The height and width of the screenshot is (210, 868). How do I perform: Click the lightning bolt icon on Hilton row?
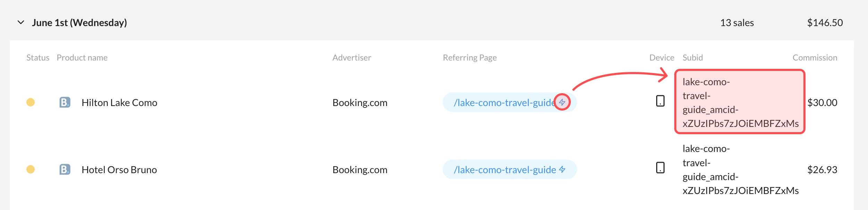tap(562, 102)
